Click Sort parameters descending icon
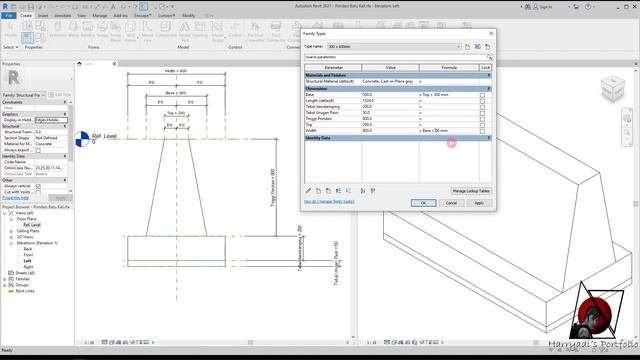 373,191
